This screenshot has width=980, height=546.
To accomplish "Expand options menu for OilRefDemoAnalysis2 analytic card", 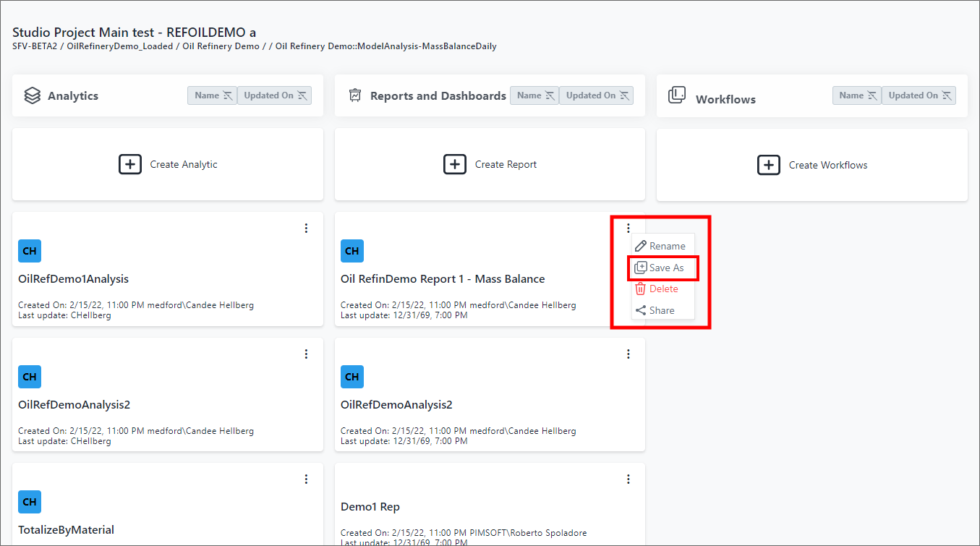I will pyautogui.click(x=306, y=354).
